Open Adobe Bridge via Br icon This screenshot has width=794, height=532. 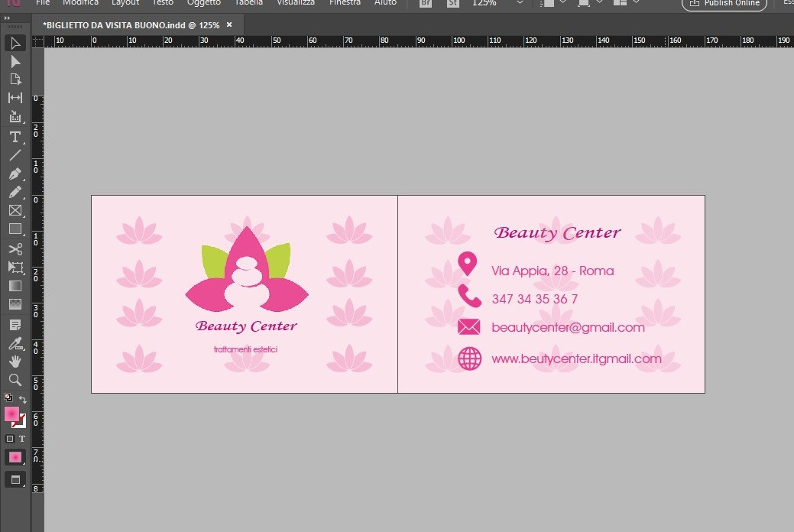click(x=426, y=3)
